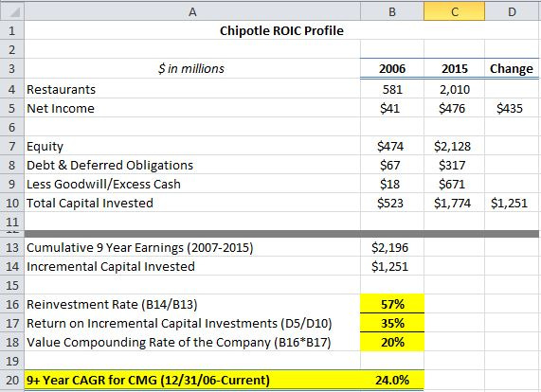
Task: Click the 24.0% CAGR cell
Action: point(392,380)
